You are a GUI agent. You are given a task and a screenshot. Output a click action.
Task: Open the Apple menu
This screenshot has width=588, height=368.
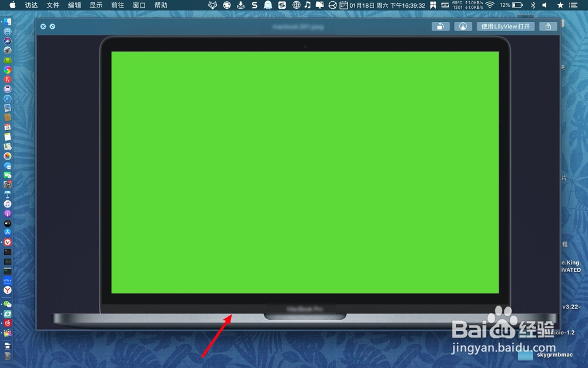pos(12,5)
